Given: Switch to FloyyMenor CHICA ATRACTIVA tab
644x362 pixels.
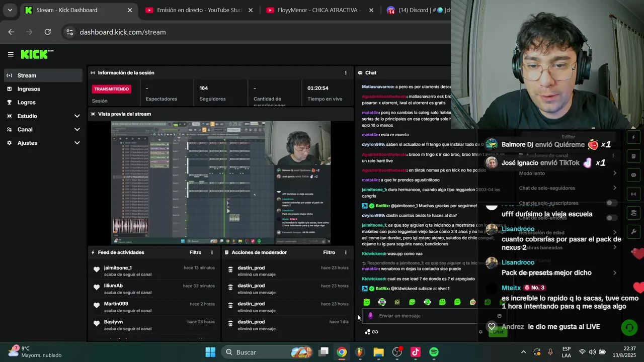Looking at the screenshot, I should click(x=319, y=10).
